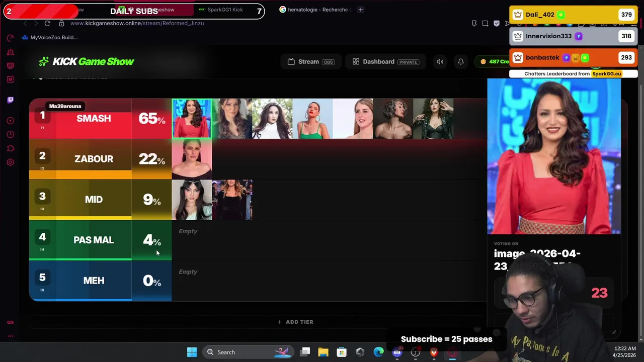Click bonbastek in the chatters leaderboard

point(574,57)
